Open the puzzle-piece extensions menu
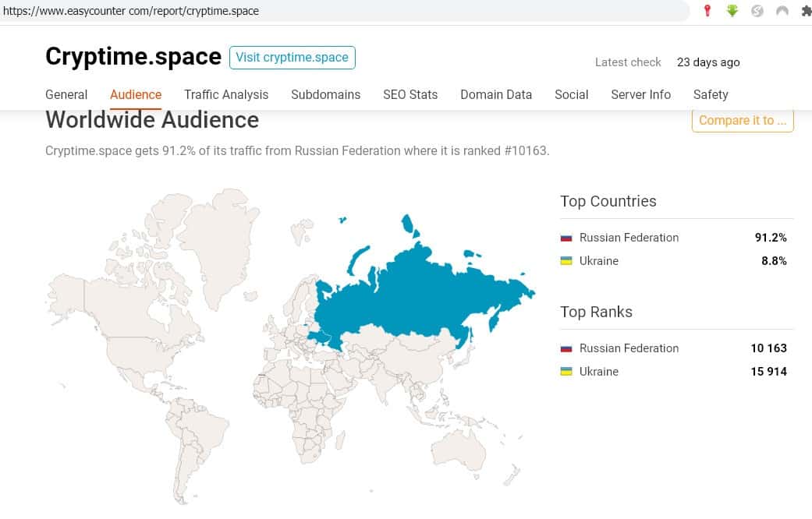 (806, 11)
